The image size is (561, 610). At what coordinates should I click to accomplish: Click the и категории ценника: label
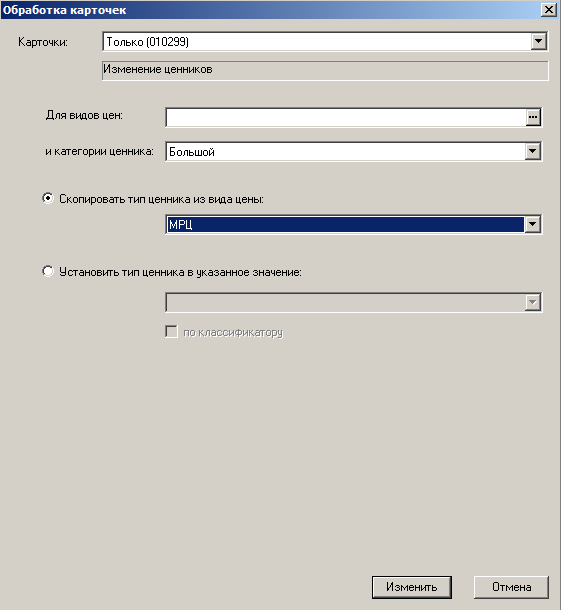(x=99, y=151)
